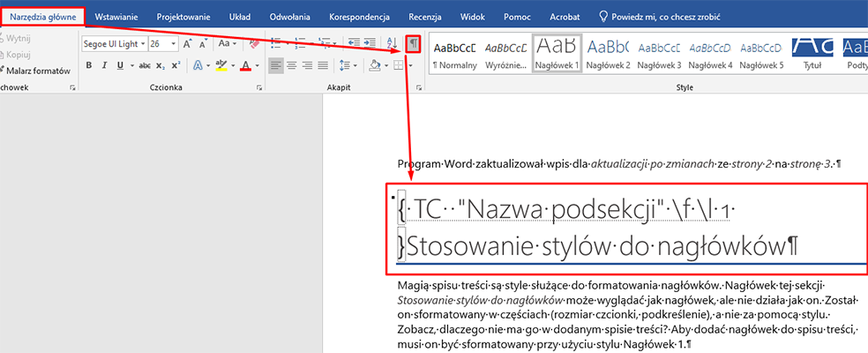Apply the Nagłówek 2 style
This screenshot has height=353, width=868.
(x=608, y=55)
